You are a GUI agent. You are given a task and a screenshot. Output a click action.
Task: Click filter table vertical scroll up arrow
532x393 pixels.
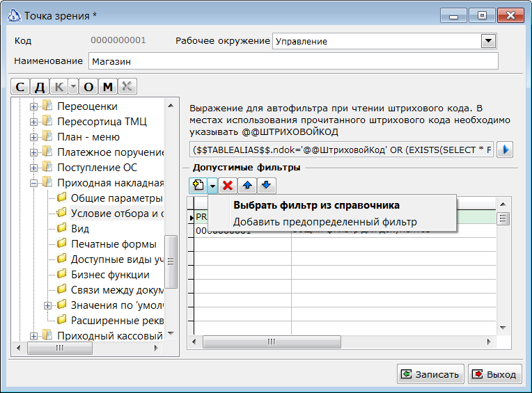[x=503, y=204]
